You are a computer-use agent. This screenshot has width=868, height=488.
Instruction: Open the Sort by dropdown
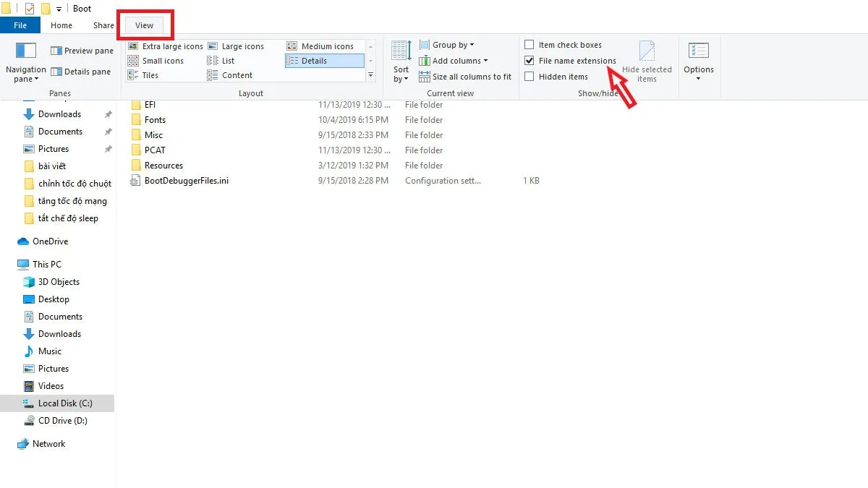coord(400,65)
